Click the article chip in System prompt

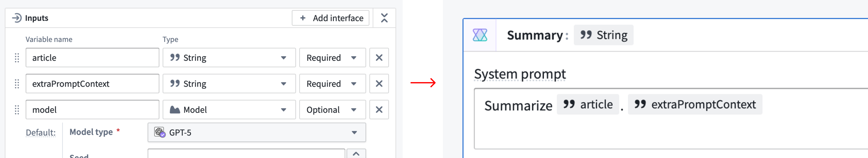click(x=588, y=105)
